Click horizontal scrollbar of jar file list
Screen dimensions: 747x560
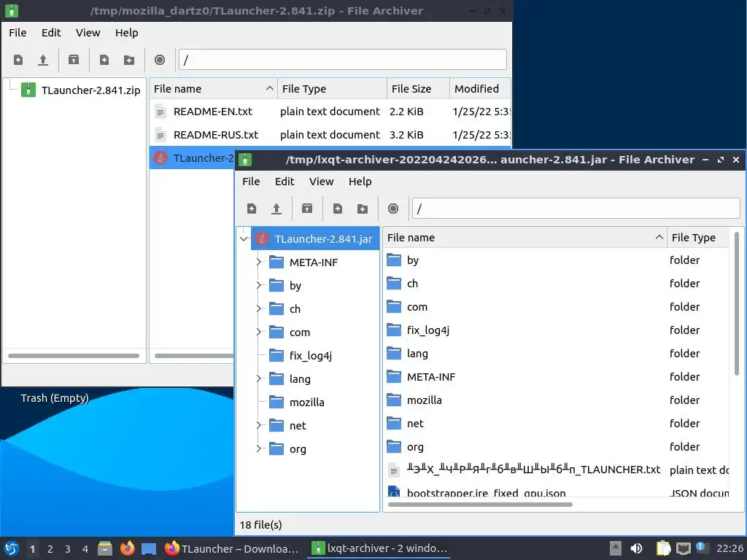pos(480,505)
